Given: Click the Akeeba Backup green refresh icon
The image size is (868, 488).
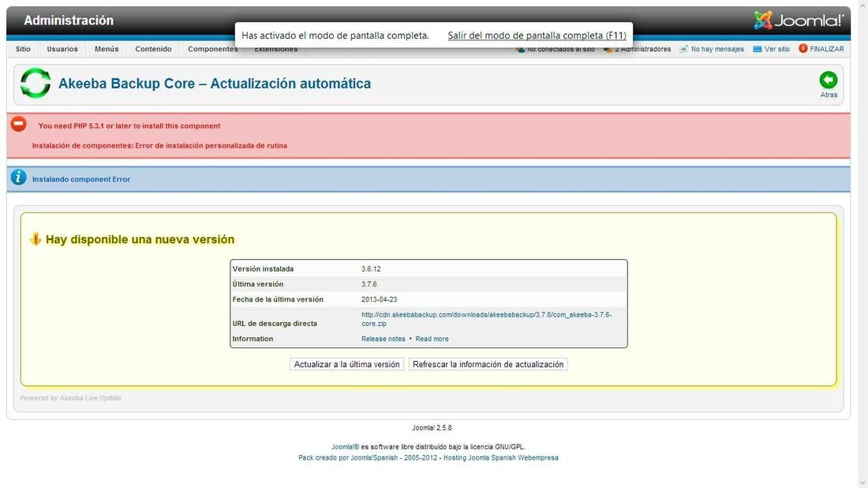Looking at the screenshot, I should (36, 83).
